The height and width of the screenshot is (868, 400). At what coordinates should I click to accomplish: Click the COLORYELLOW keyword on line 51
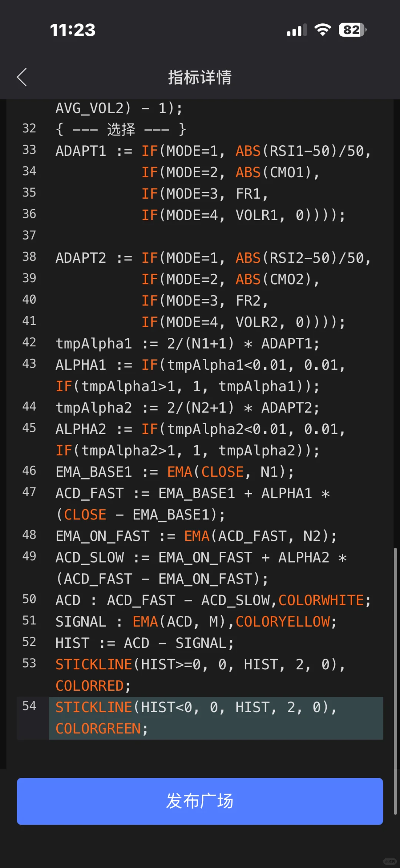(283, 622)
